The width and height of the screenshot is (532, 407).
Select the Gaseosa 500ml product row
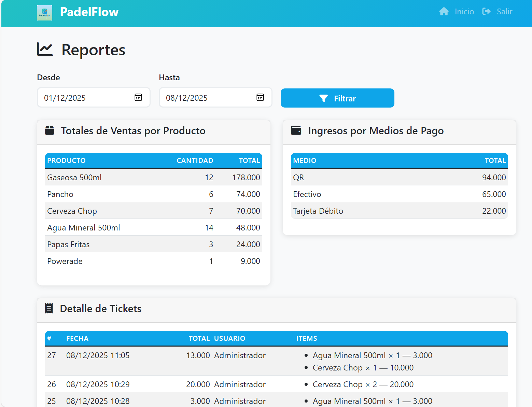point(153,178)
